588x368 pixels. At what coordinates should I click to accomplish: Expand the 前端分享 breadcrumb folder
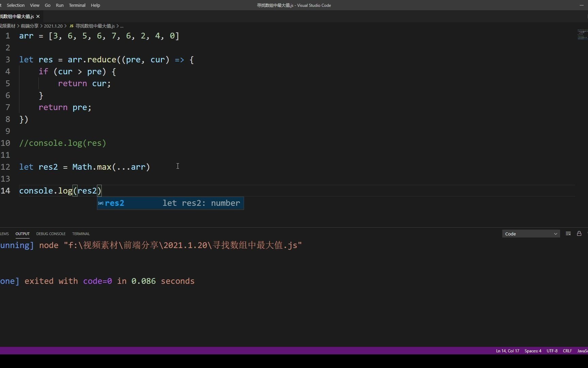30,26
